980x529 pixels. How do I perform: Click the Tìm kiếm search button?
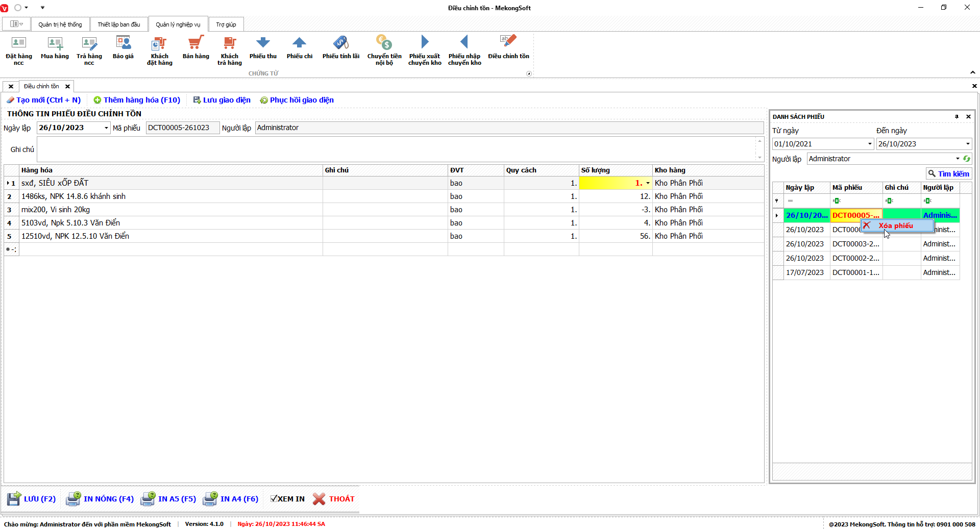click(948, 174)
